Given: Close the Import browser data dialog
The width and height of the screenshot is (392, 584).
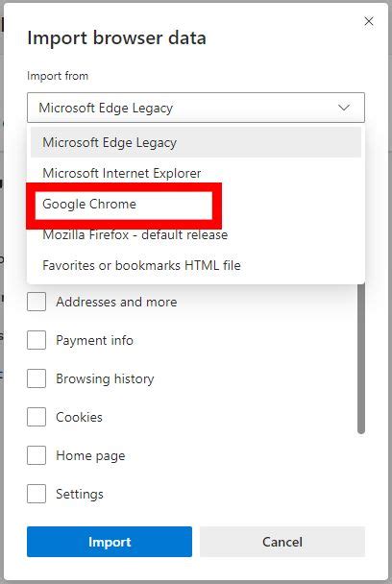Looking at the screenshot, I should point(369,21).
